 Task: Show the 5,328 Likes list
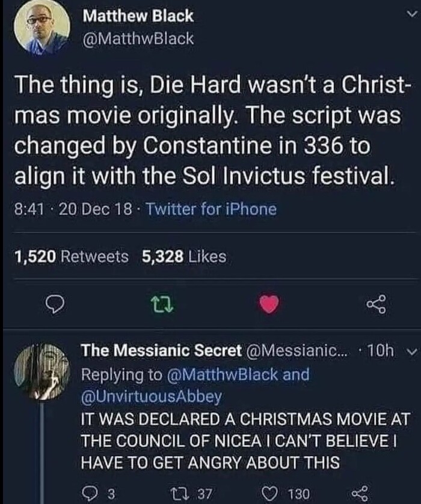click(184, 257)
